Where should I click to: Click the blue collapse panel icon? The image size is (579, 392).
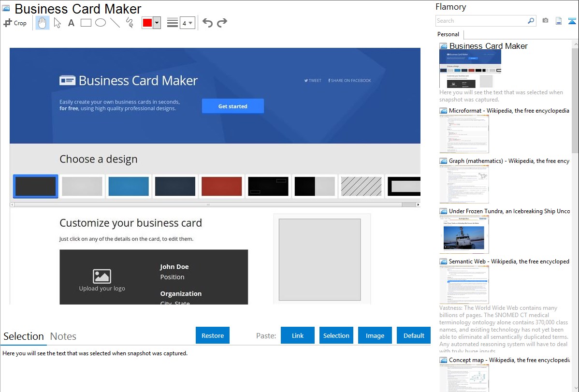click(x=572, y=21)
